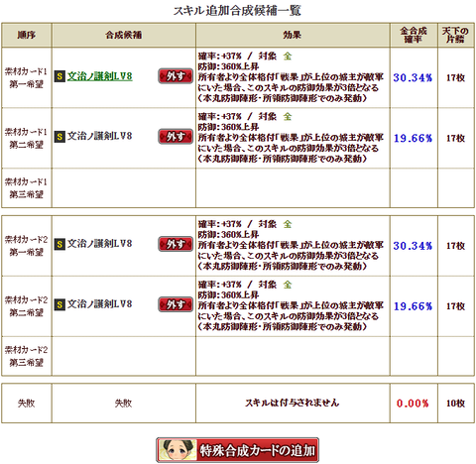
Task: Click 17枚 in 素材カード2 第二希望 row
Action: point(455,306)
